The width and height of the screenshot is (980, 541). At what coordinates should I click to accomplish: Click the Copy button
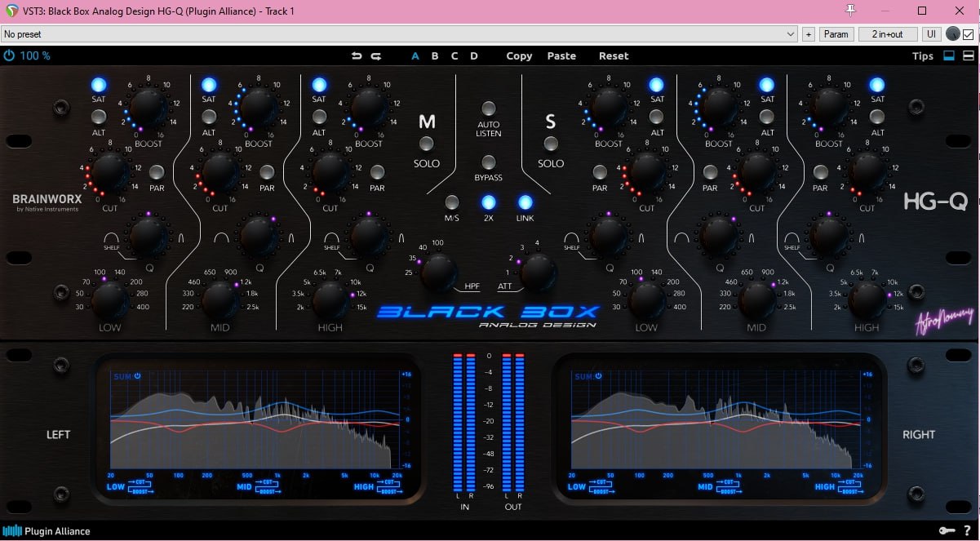[x=519, y=56]
